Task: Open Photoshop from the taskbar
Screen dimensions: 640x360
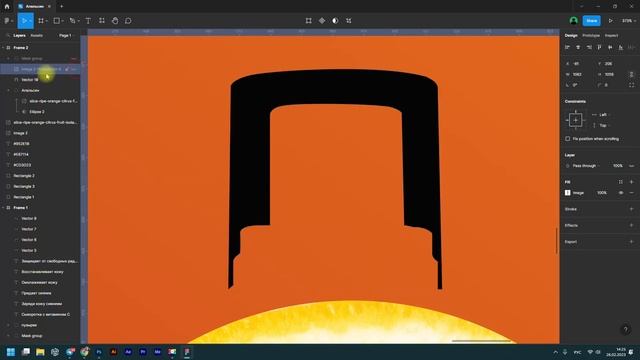Action: (x=99, y=351)
